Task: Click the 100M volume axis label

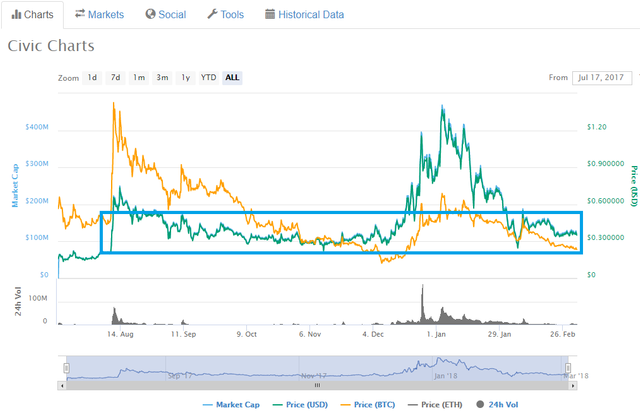Action: (38, 298)
